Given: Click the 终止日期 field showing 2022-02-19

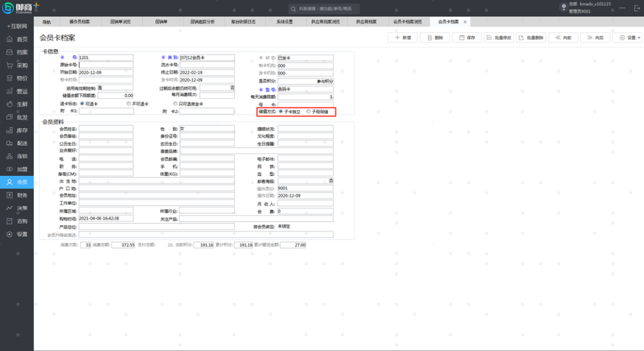Looking at the screenshot, I should pos(207,72).
